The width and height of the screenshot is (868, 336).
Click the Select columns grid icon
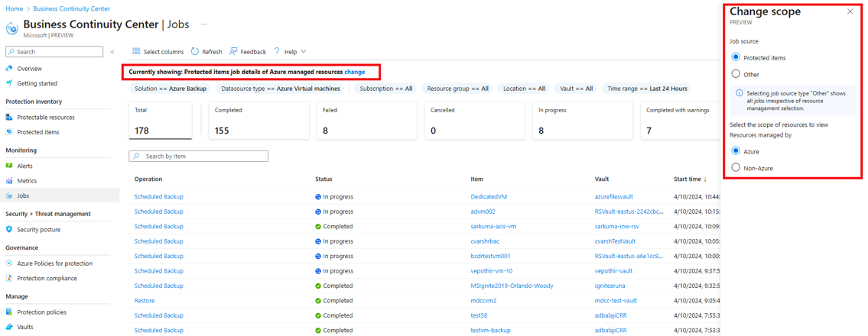[136, 51]
